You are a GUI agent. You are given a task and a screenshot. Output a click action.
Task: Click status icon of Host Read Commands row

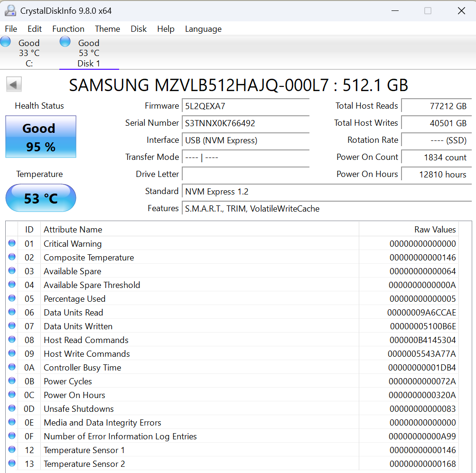(x=12, y=339)
